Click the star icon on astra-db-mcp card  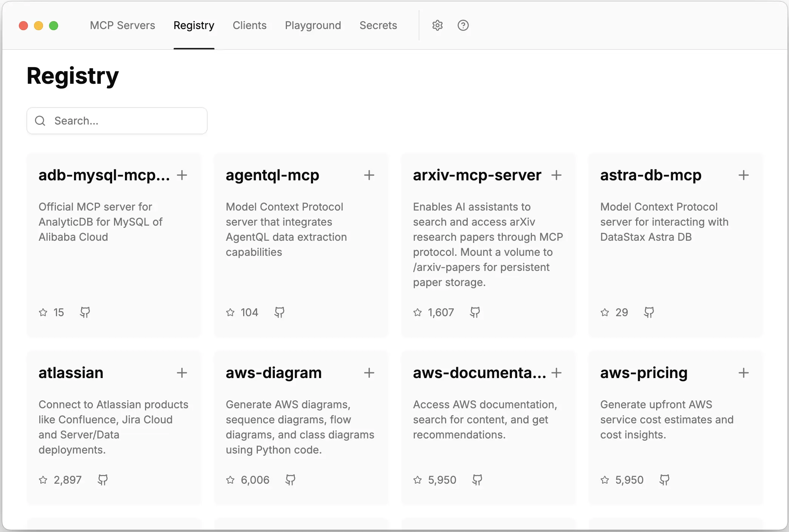(x=604, y=312)
